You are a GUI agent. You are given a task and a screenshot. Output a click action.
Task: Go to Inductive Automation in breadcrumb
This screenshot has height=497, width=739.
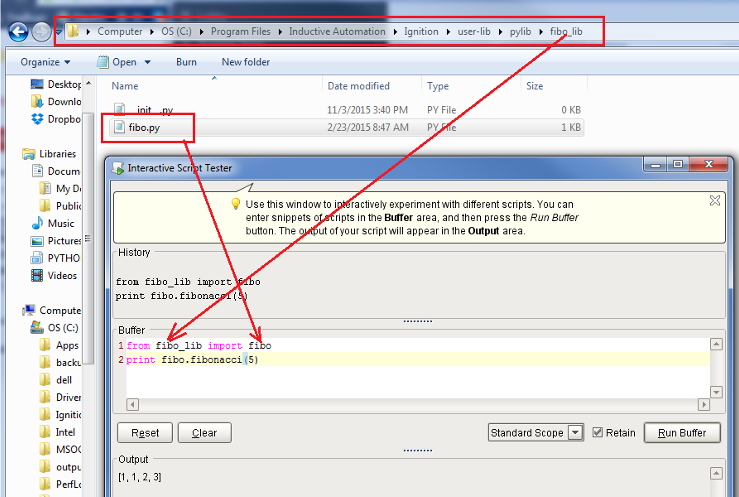pyautogui.click(x=337, y=32)
